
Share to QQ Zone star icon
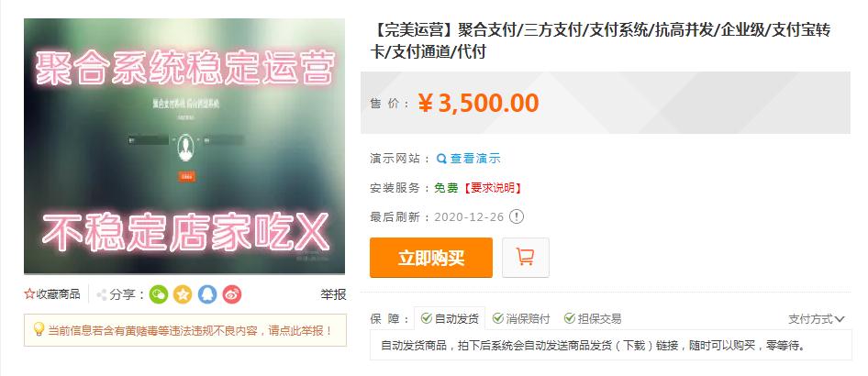(183, 294)
